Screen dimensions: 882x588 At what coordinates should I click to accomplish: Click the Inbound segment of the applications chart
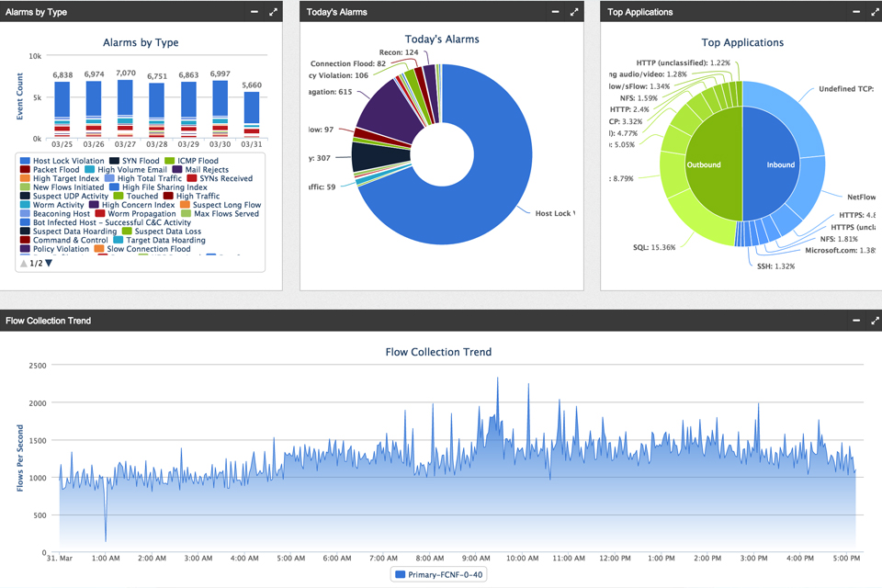780,165
